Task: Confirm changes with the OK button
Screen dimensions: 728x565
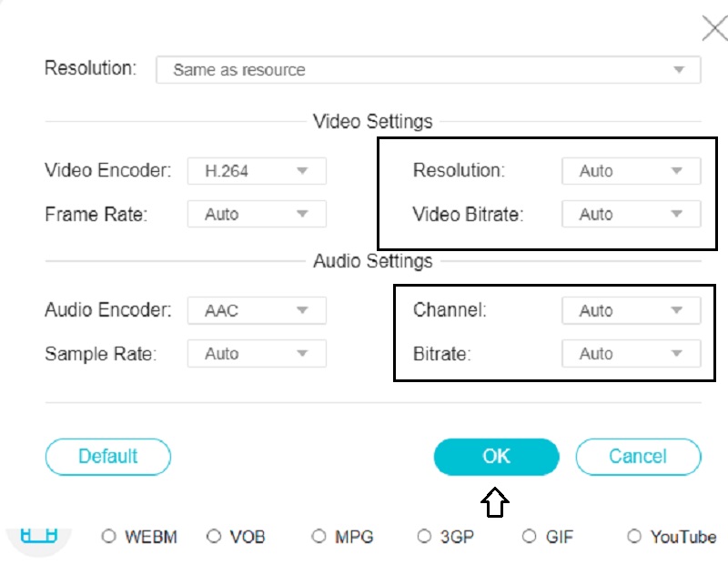Action: click(x=496, y=456)
